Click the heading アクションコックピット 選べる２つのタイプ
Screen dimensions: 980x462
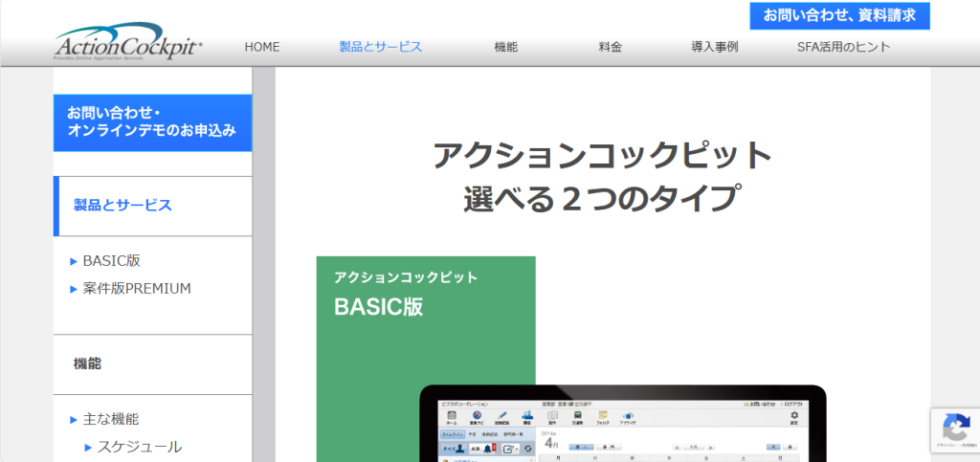pos(603,177)
